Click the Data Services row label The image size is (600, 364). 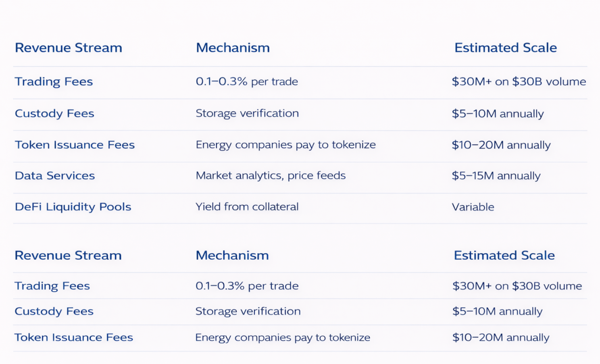pyautogui.click(x=55, y=176)
